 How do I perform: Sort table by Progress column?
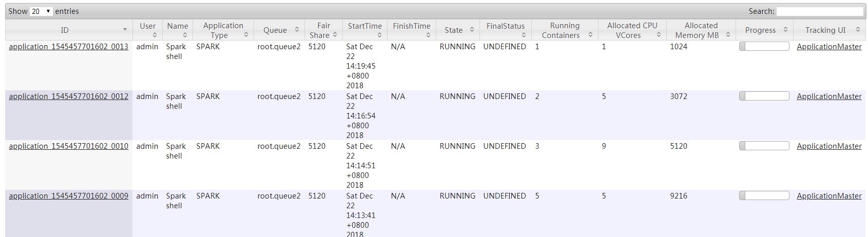point(764,30)
